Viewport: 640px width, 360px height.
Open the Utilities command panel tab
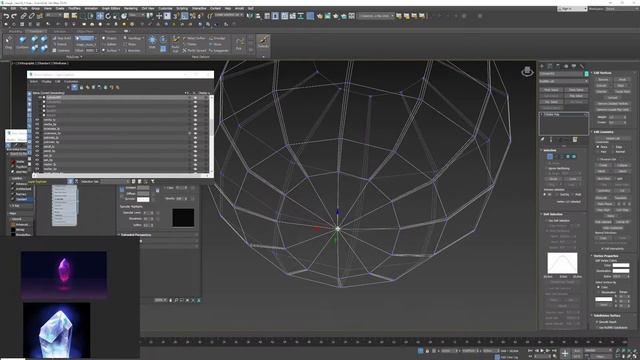(582, 66)
